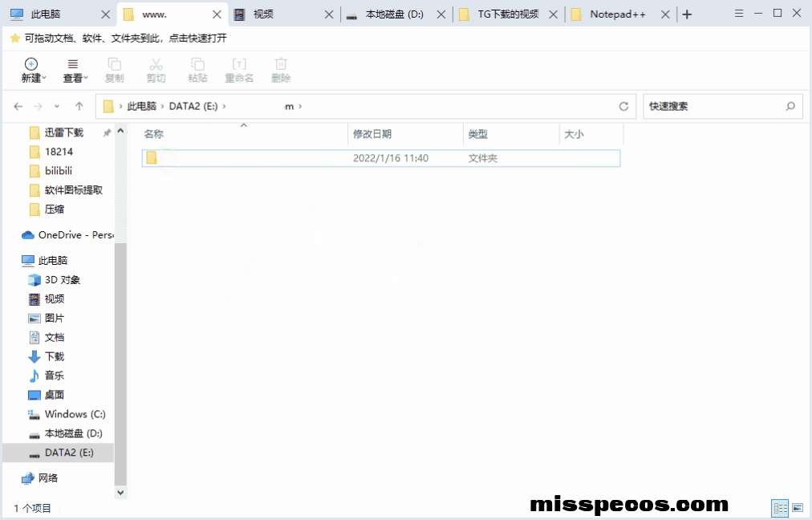Select OneDrive - Personal in sidebar

tap(67, 235)
